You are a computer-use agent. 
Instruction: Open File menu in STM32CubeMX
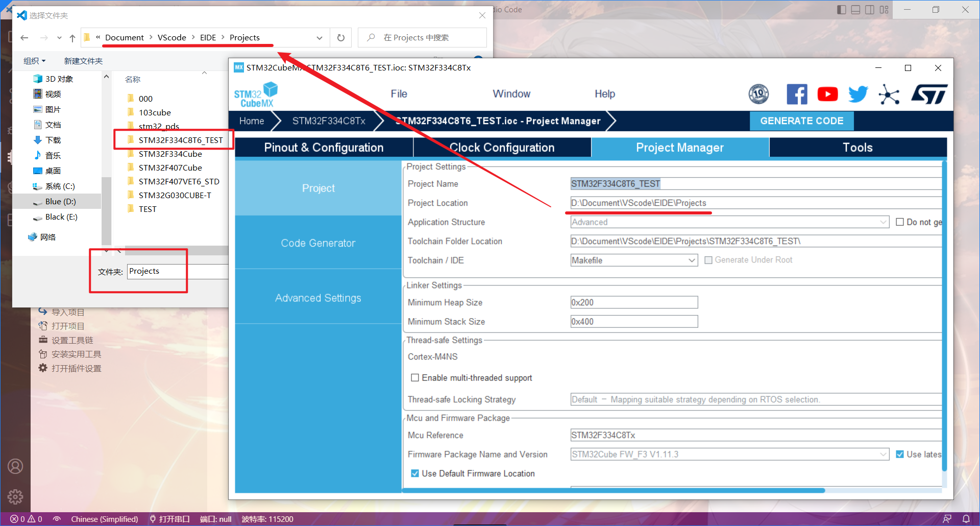(x=399, y=94)
